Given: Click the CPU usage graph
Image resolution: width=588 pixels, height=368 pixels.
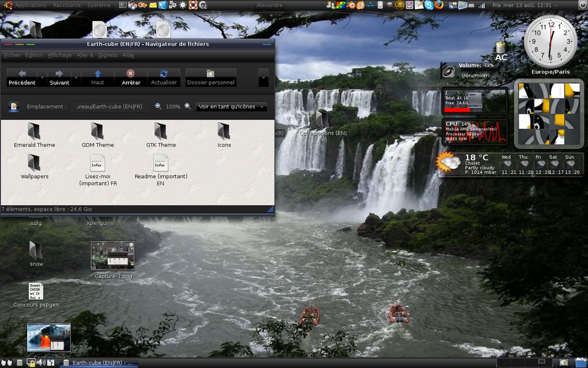Looking at the screenshot, I should coord(475,132).
